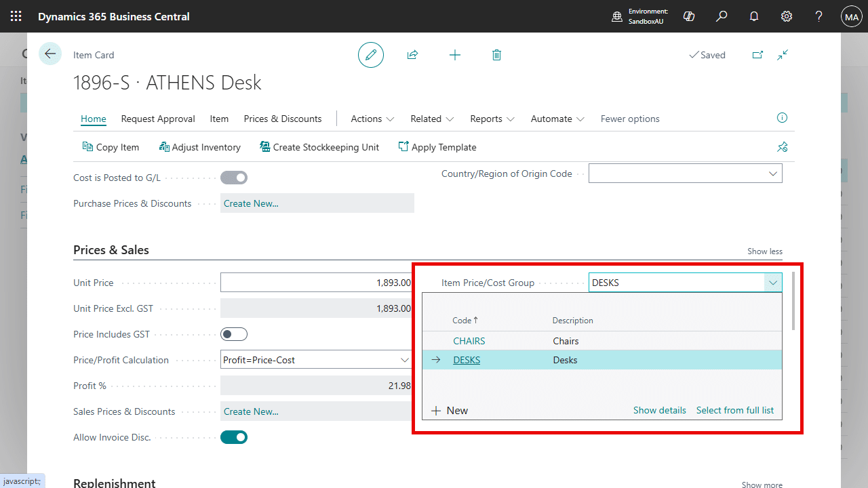Select Prices & Discounts tab

tap(283, 119)
